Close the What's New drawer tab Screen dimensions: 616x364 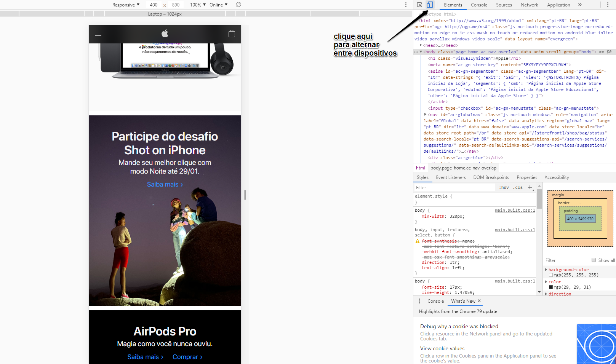[479, 301]
